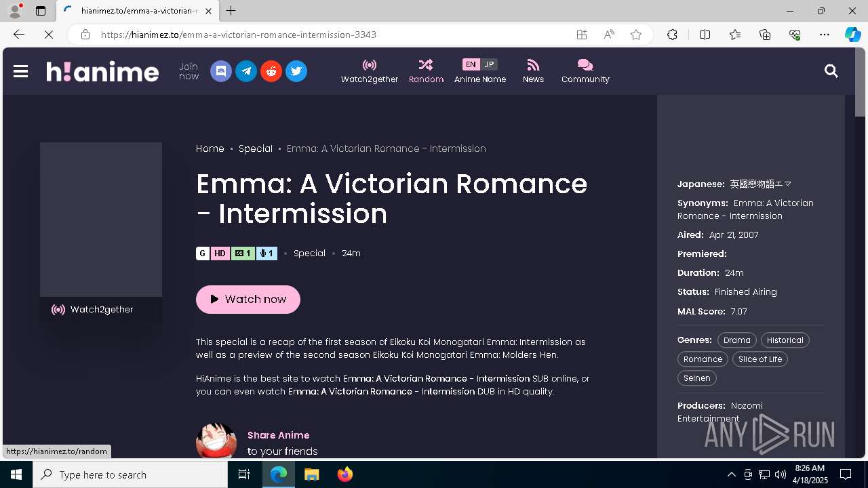This screenshot has height=488, width=868.
Task: Open the browser profile icon
Action: pos(15,11)
